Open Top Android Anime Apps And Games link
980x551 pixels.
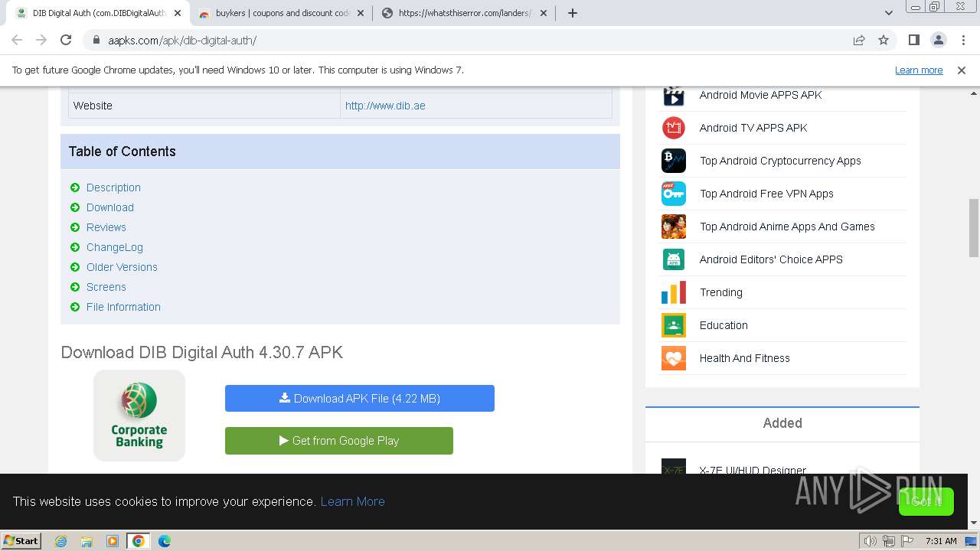click(787, 227)
